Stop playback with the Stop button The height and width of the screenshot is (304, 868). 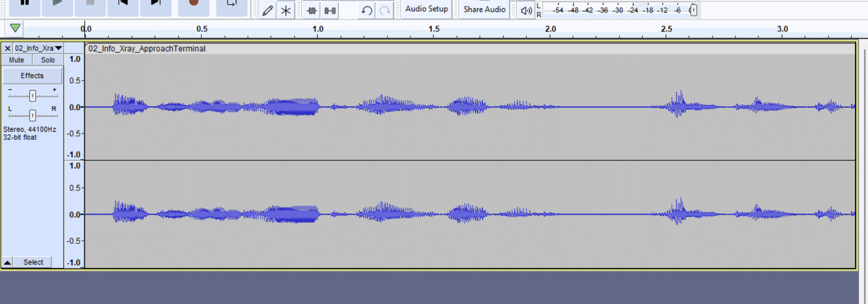coord(90,4)
